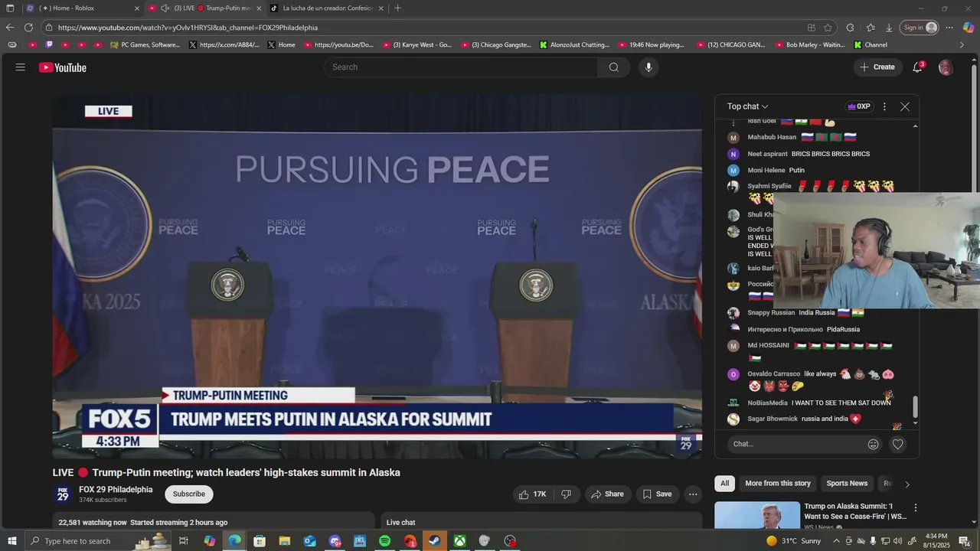Open browser settings ellipsis menu

949,28
